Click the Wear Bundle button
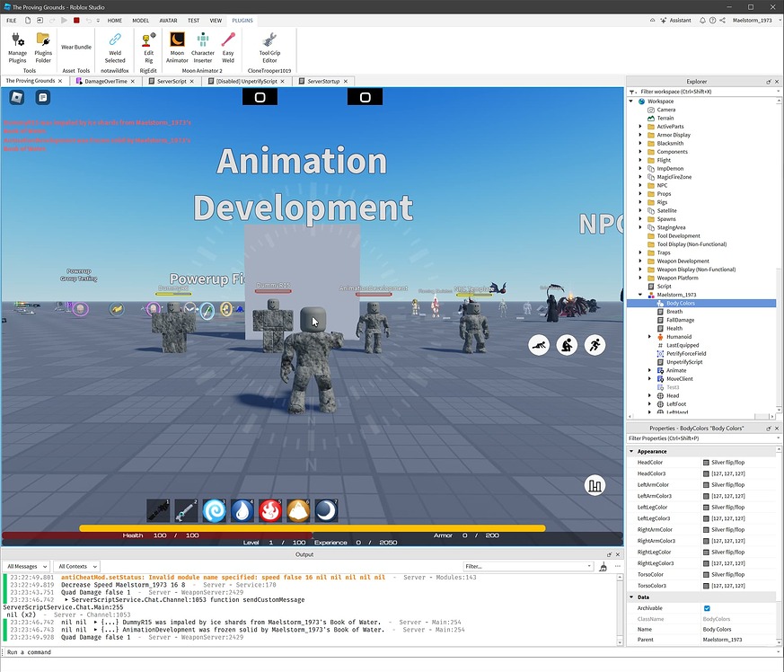This screenshot has width=784, height=672. coord(75,46)
